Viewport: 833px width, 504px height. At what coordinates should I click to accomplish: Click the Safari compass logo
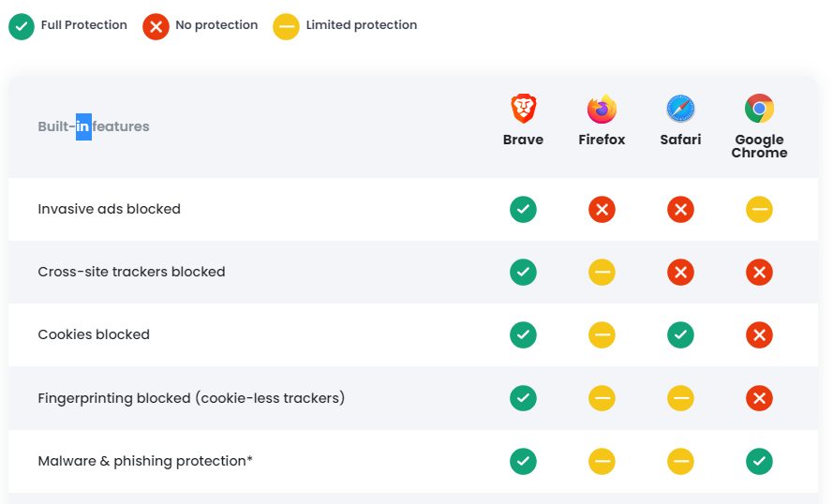pos(680,109)
